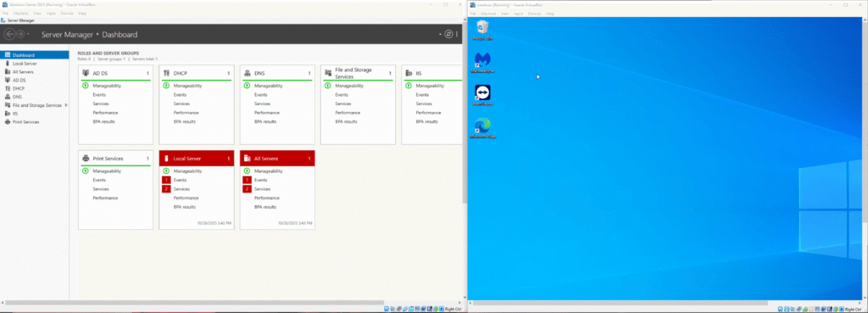Click green Manageability icon in Print Services tile
This screenshot has width=868, height=313.
coord(86,171)
